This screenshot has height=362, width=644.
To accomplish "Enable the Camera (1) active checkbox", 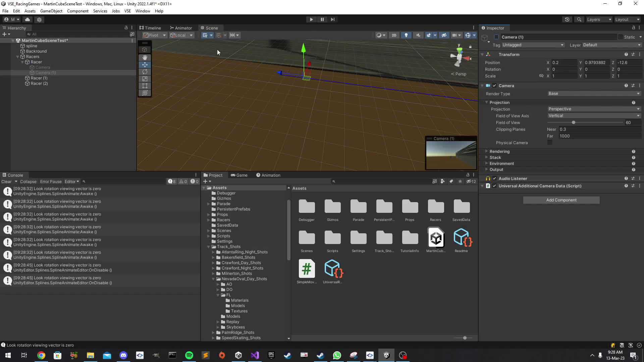I will click(496, 37).
